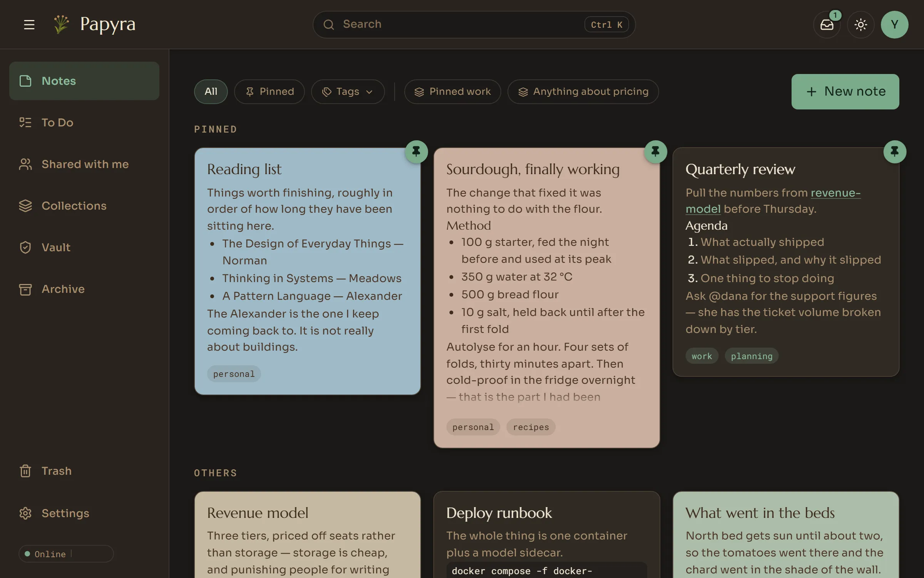Open the Sourdough, finally working title
Screen dimensions: 924x578
(x=533, y=169)
